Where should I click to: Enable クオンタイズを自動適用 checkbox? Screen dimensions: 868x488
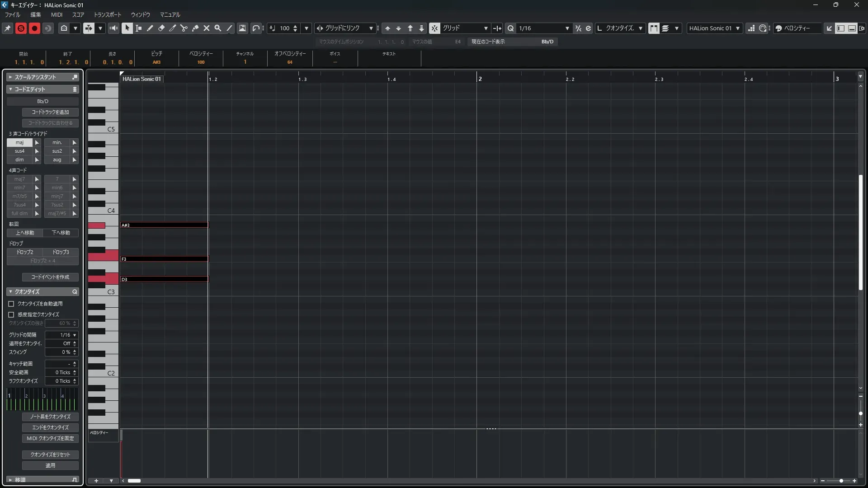pyautogui.click(x=11, y=304)
